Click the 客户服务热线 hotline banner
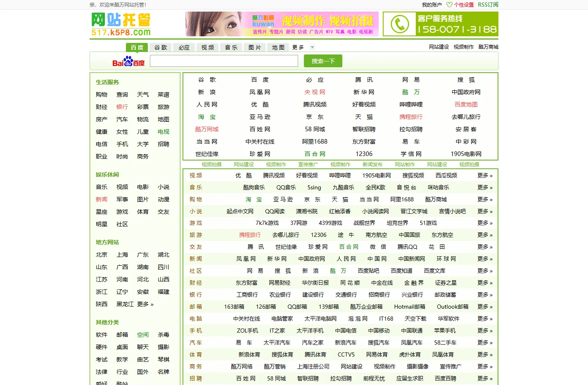Viewport: 588px width, 385px height. pos(441,24)
